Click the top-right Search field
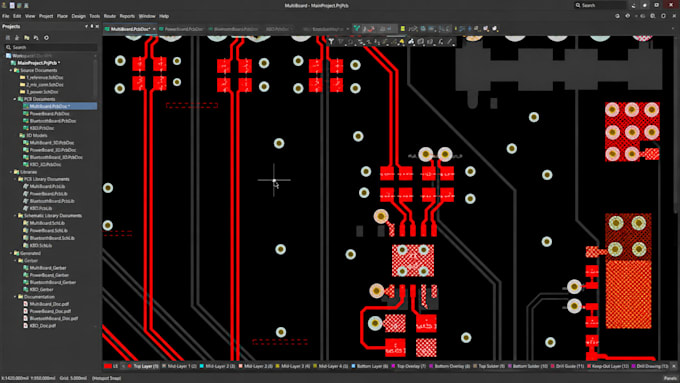 point(600,5)
